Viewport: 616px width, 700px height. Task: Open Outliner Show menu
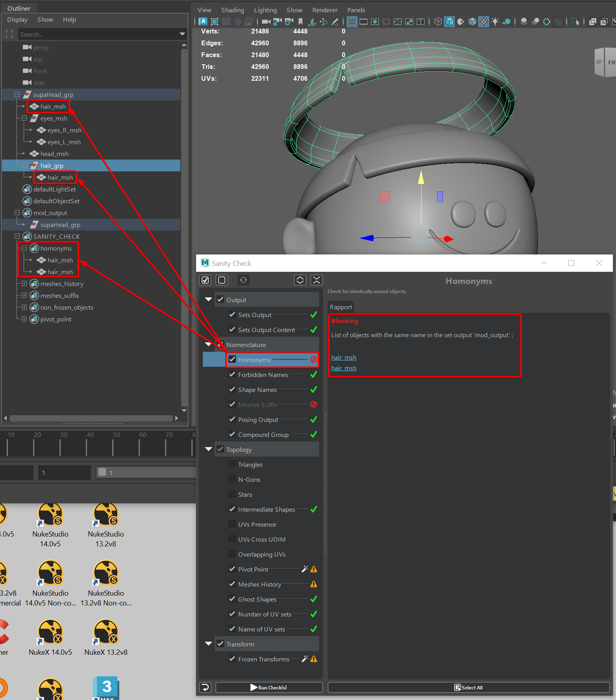coord(45,20)
